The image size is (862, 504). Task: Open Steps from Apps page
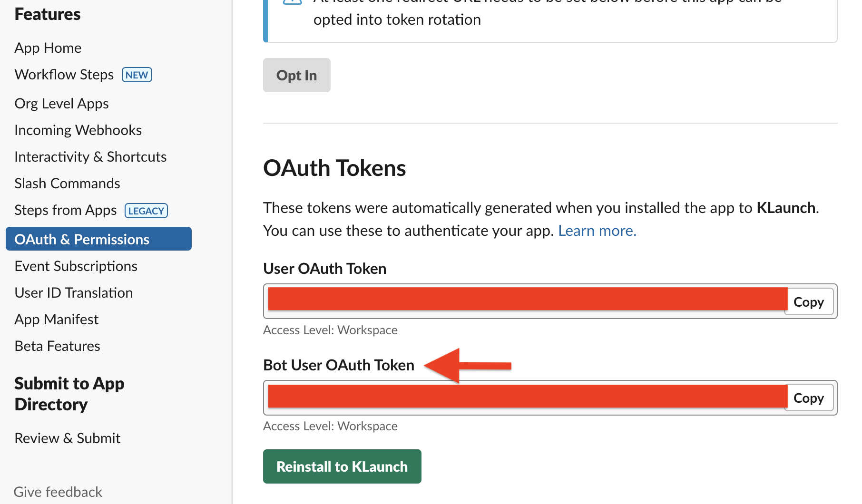pyautogui.click(x=66, y=210)
